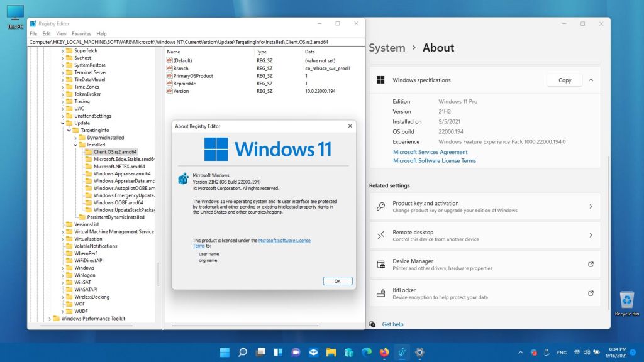Click the taskbar Search magnifier icon

point(243,353)
